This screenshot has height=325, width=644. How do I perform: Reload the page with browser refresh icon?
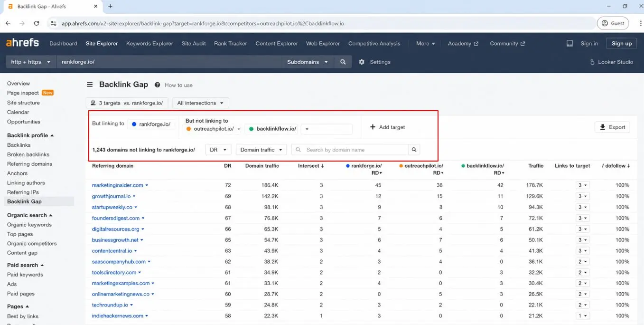37,23
